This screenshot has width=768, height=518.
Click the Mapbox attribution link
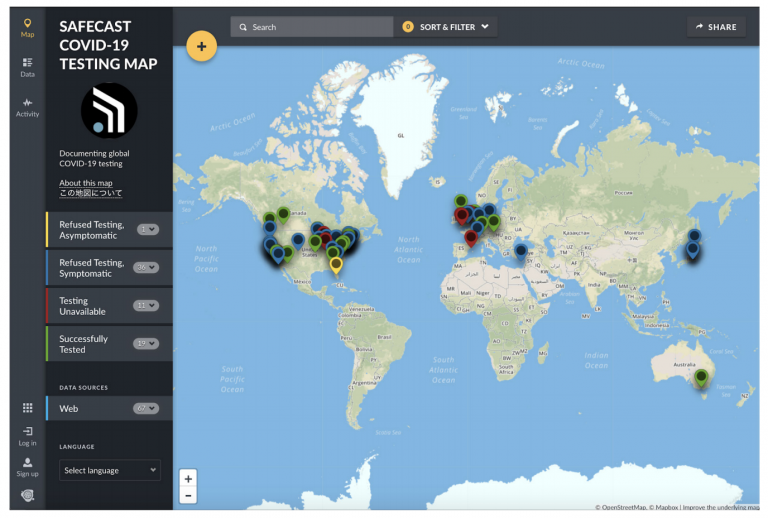tap(664, 507)
